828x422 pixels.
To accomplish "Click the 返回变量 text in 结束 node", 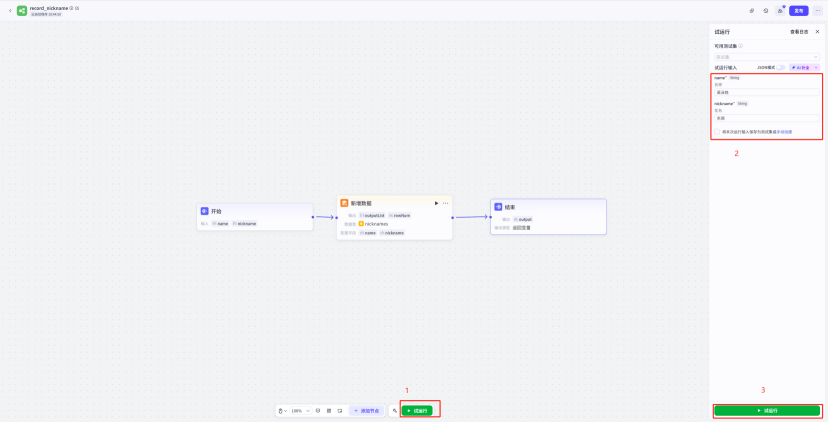I will point(521,228).
